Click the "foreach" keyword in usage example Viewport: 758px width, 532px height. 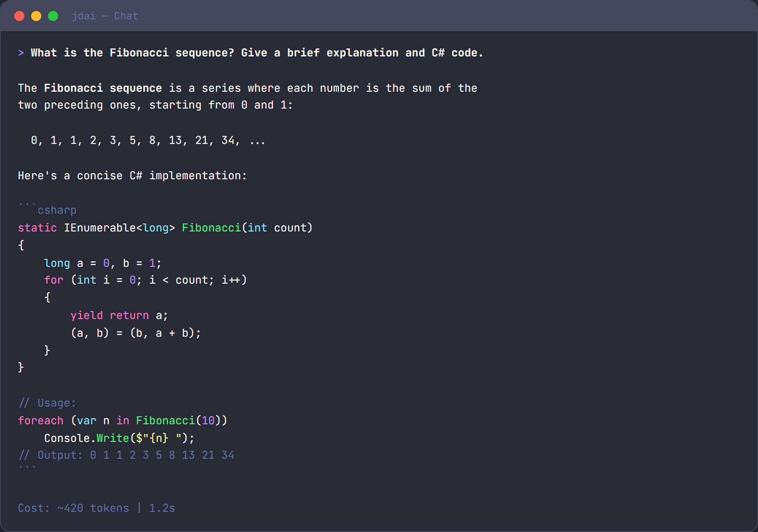pos(40,421)
